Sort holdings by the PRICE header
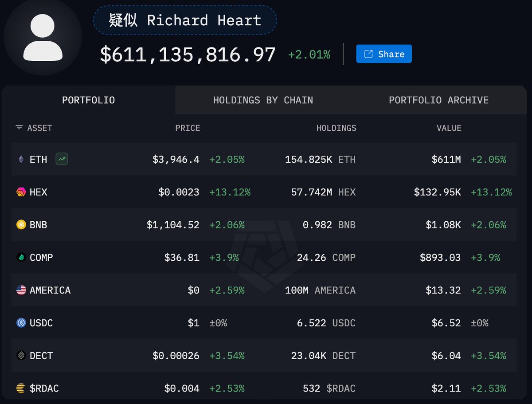The width and height of the screenshot is (532, 404). [x=188, y=128]
